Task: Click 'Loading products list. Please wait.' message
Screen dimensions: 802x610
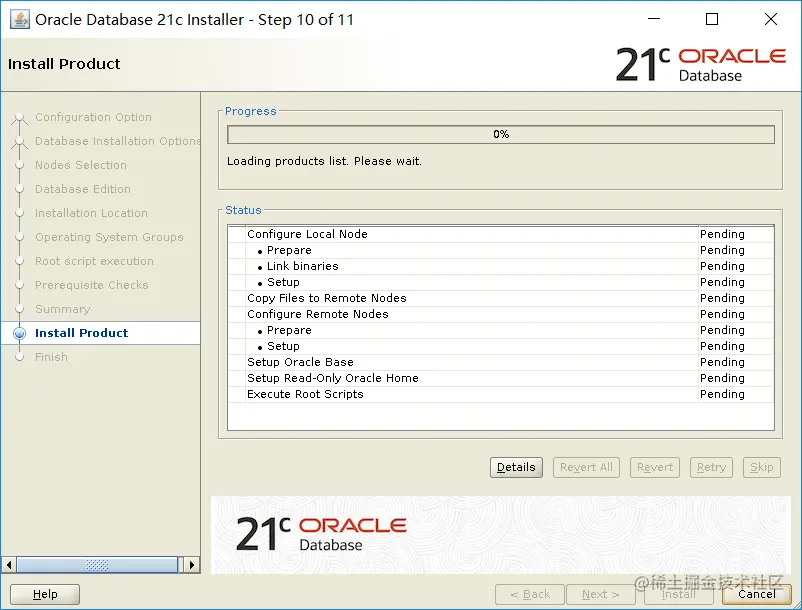Action: tap(324, 162)
